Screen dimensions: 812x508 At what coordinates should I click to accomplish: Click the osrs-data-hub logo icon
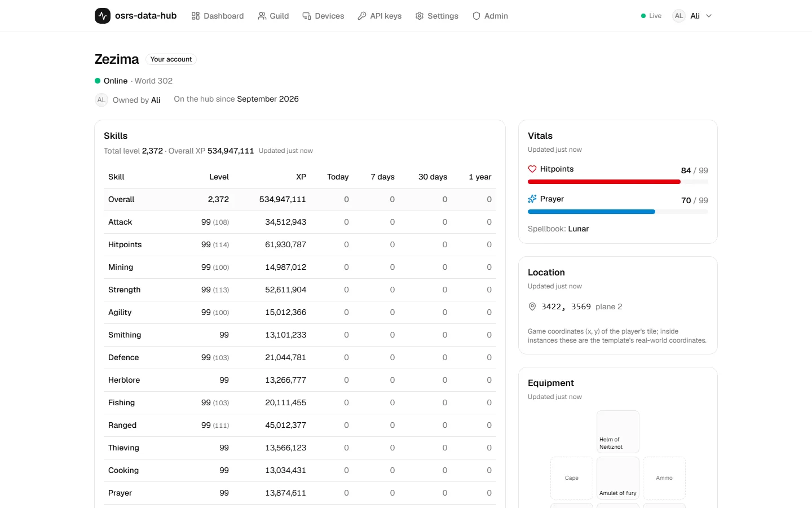click(103, 16)
